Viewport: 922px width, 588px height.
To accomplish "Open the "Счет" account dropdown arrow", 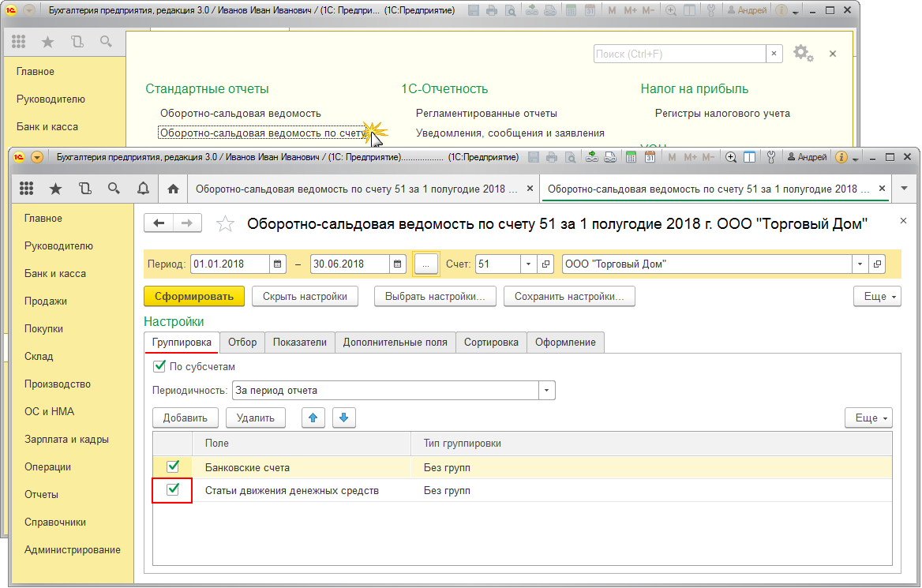I will point(528,264).
